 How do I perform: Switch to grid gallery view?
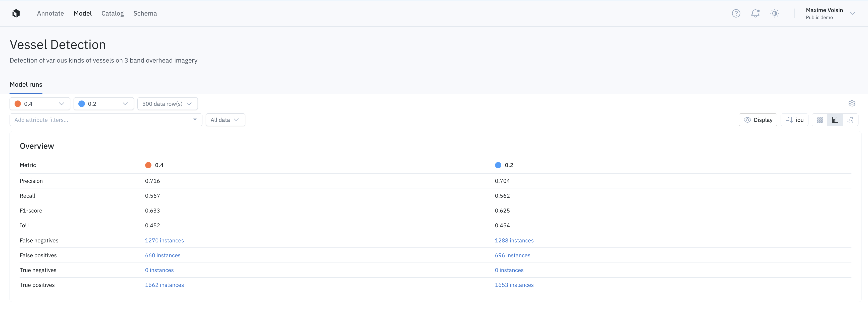820,120
